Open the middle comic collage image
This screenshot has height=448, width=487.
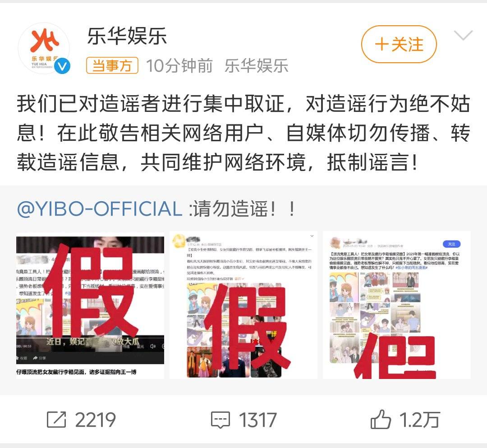tap(243, 305)
